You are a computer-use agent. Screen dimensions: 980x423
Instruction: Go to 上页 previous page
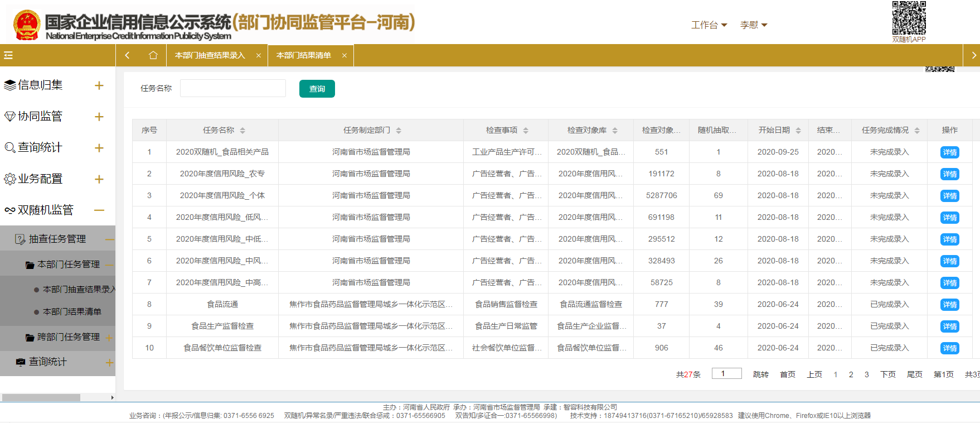pos(814,374)
